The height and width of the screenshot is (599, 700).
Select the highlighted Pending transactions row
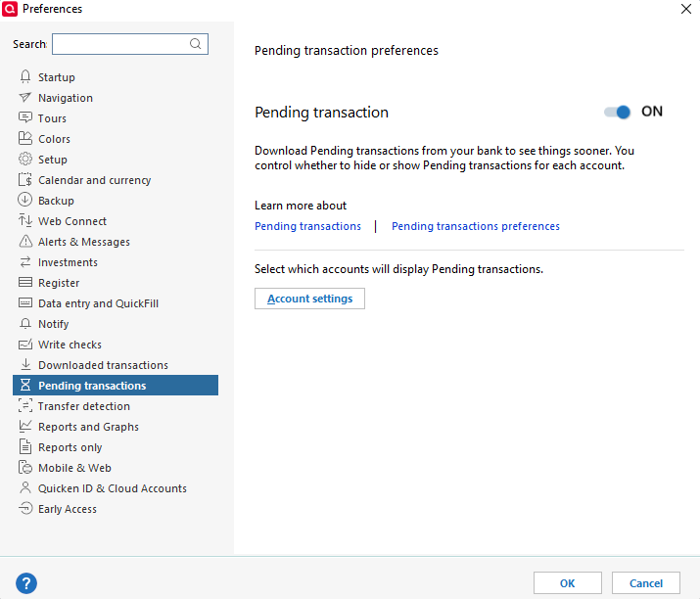[x=116, y=385]
